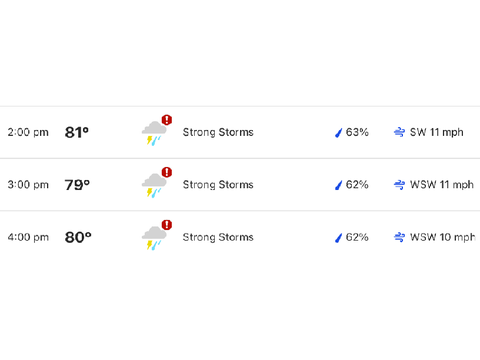The image size is (480, 360).
Task: Click the red alert badge at 3:00 pm
Action: [x=167, y=172]
